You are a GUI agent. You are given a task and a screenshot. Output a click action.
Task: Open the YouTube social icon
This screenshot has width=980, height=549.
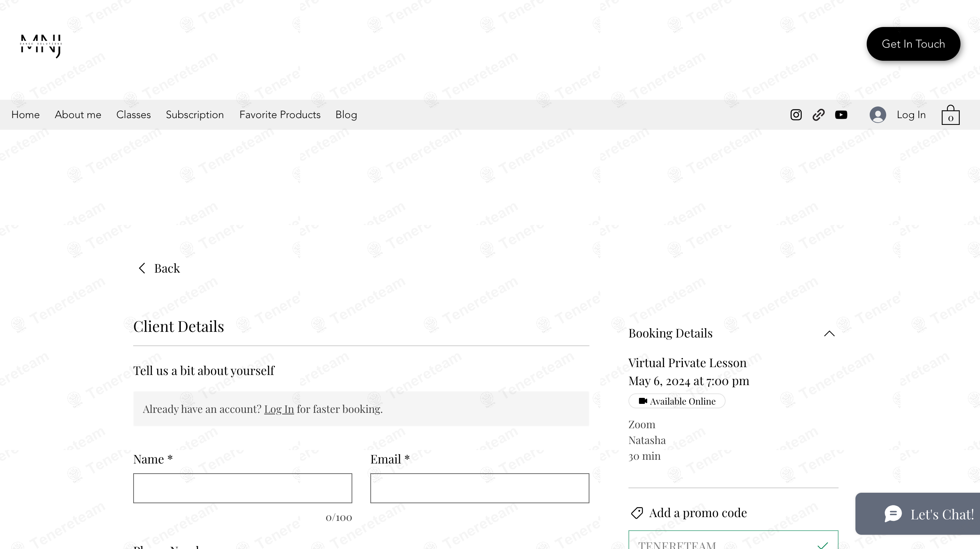click(841, 115)
